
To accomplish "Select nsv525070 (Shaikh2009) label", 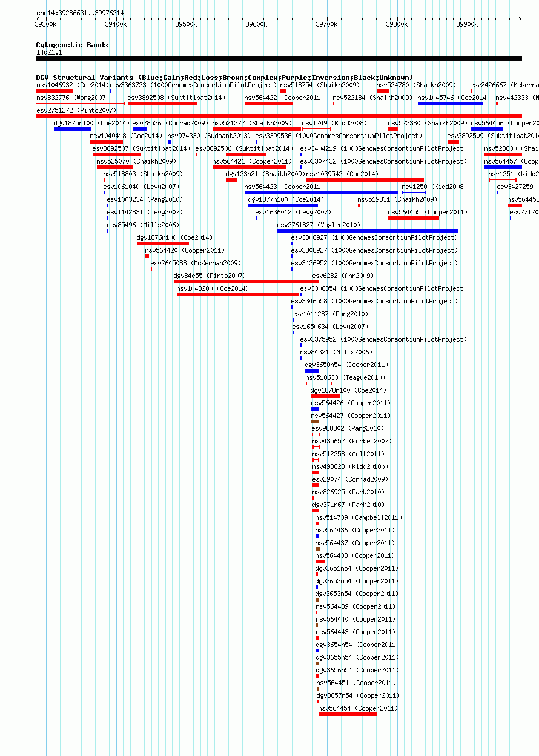I will [x=136, y=161].
